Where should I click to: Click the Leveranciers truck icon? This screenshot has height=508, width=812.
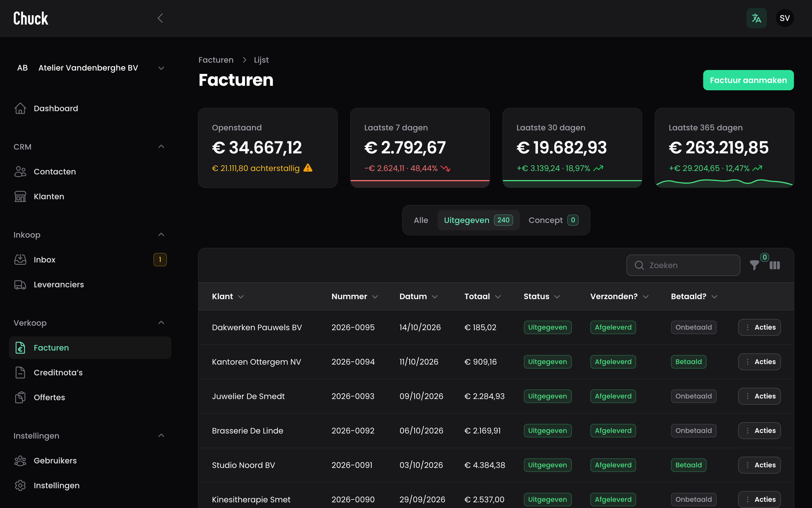[x=20, y=284]
